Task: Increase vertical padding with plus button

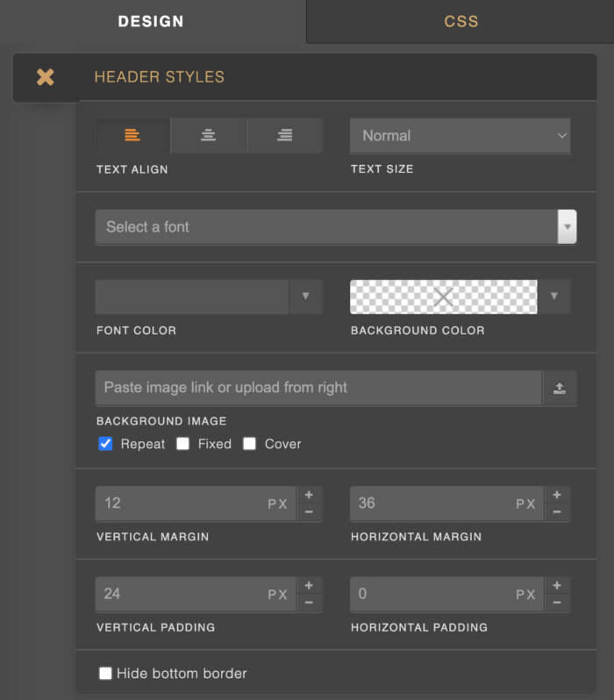Action: click(x=309, y=585)
